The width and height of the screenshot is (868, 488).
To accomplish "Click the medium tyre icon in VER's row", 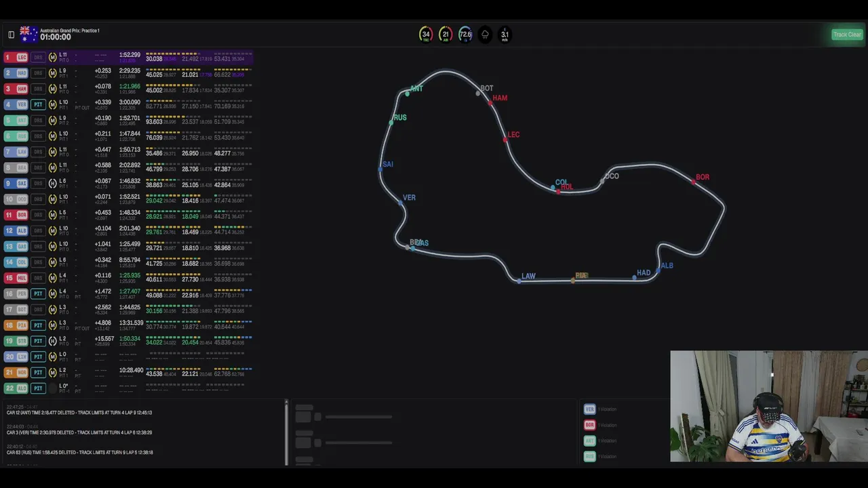I will coord(53,104).
